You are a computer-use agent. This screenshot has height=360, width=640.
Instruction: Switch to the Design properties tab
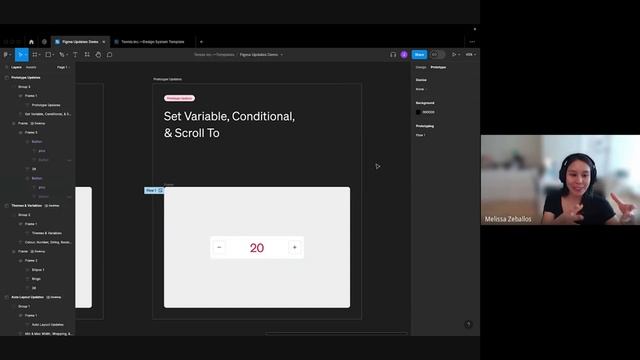[x=421, y=67]
